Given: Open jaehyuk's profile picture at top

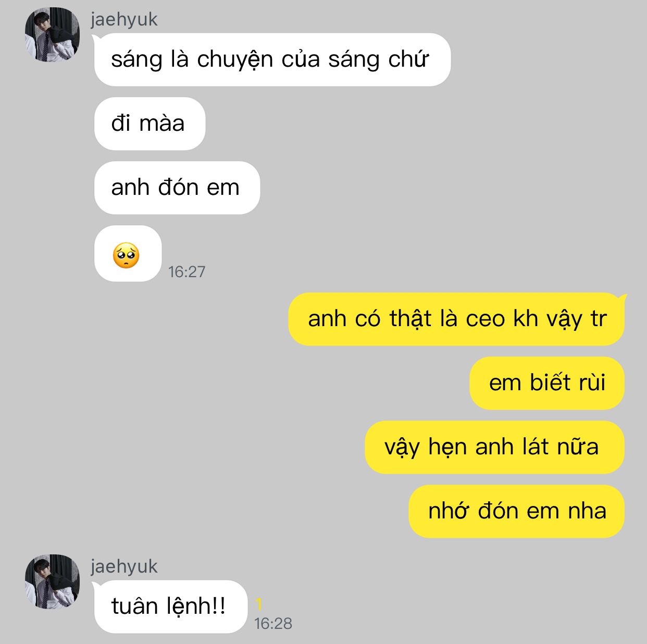Looking at the screenshot, I should click(x=52, y=34).
